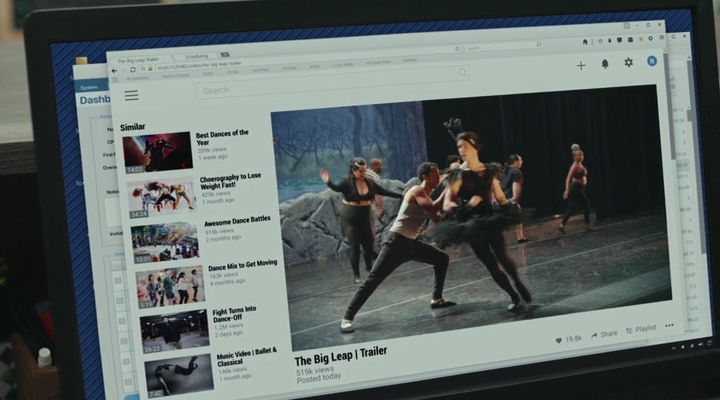
Task: Open the settings gear icon
Action: 628,62
